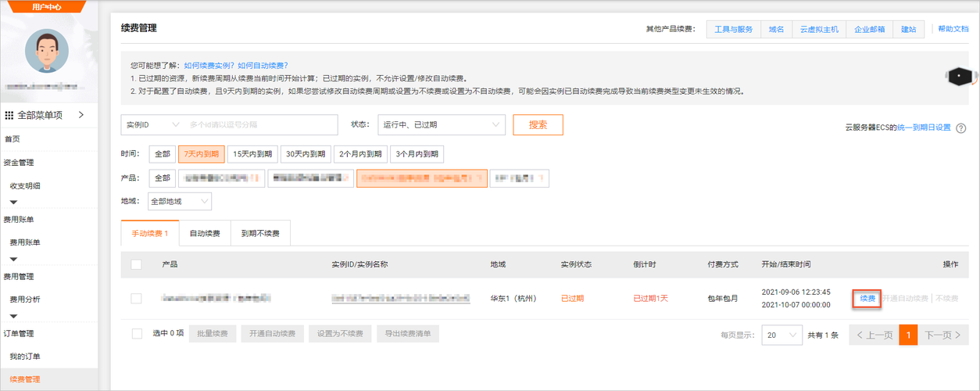Viewport: 980px width, 391px height.
Task: Open 费用管理 sidebar section
Action: tap(19, 277)
